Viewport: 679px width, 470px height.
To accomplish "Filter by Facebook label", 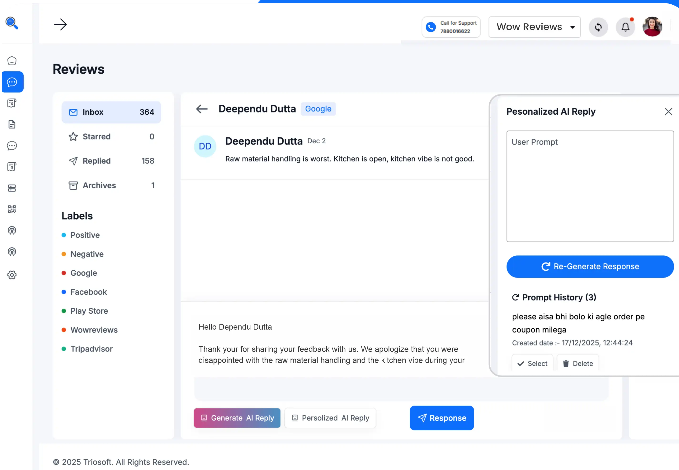I will (x=84, y=292).
